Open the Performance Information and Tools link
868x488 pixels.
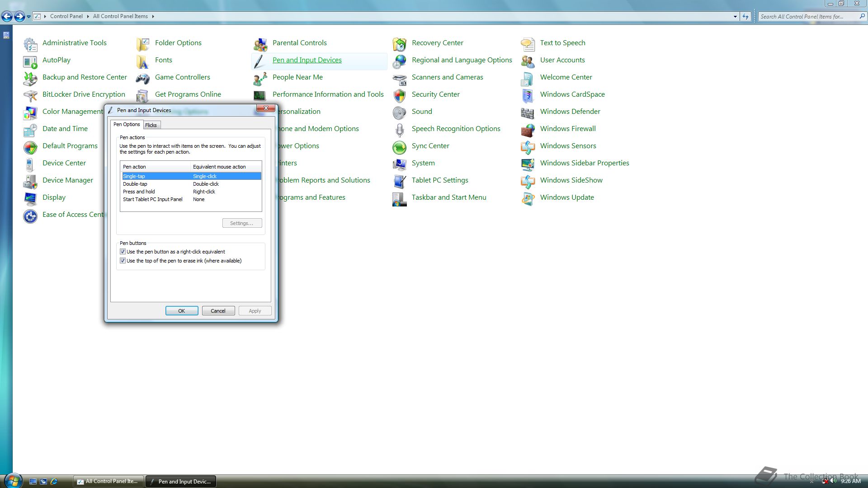click(x=328, y=94)
